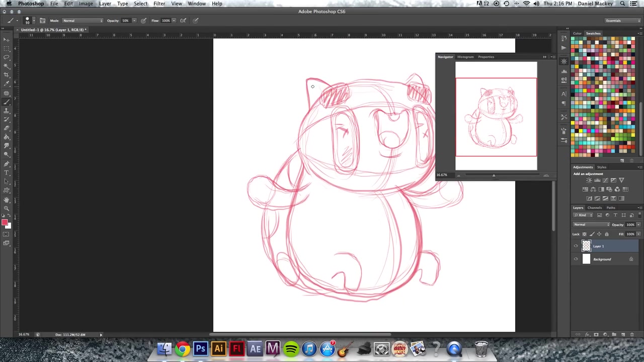
Task: Add a Curves adjustment
Action: click(x=605, y=180)
